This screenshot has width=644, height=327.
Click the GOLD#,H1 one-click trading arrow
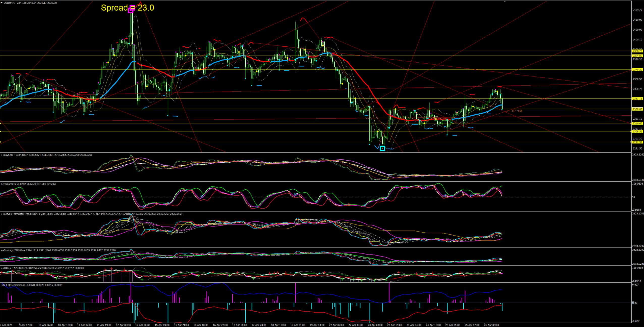point(2,3)
